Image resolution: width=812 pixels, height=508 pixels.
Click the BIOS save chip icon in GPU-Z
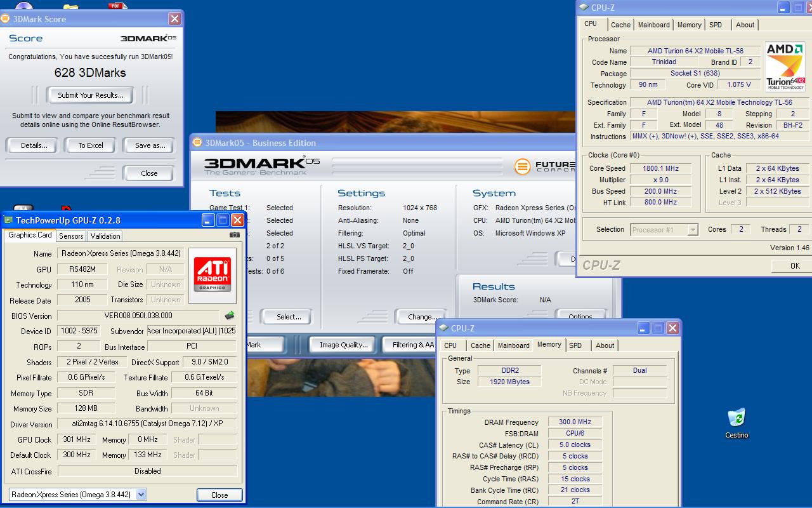pos(230,316)
